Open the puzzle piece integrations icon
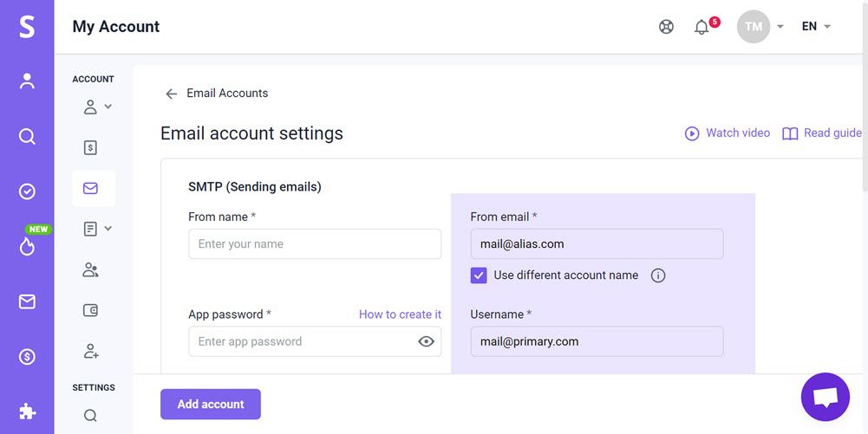This screenshot has width=868, height=434. 27,411
